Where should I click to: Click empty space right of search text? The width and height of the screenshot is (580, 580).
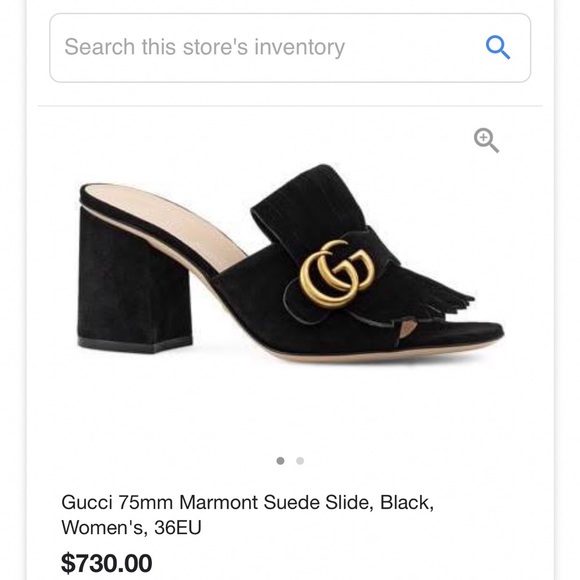(414, 48)
